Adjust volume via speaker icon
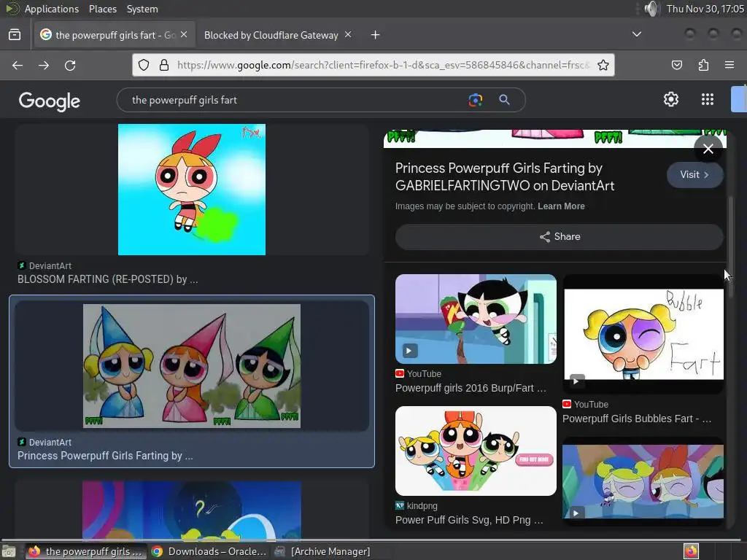The image size is (747, 560). click(x=651, y=9)
